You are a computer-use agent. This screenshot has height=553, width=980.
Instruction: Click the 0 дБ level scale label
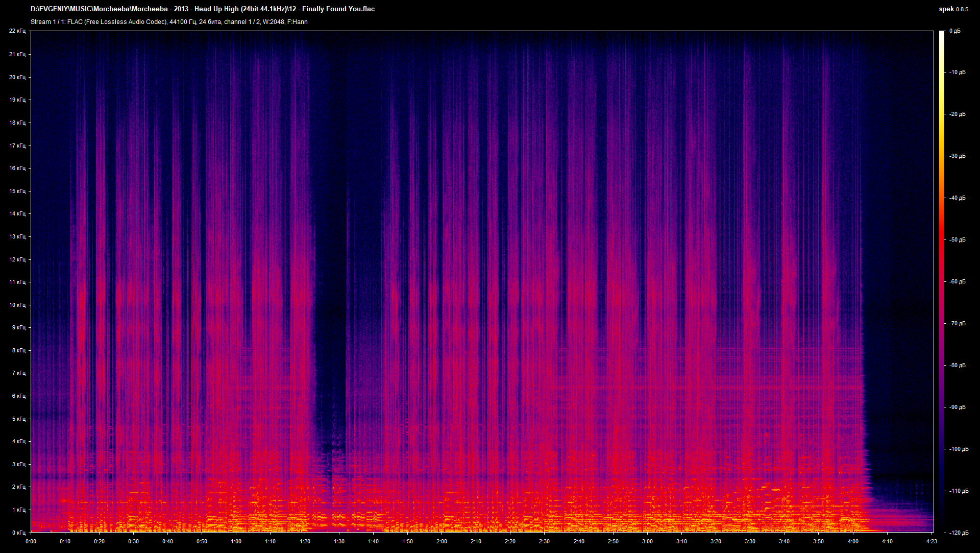tap(955, 31)
